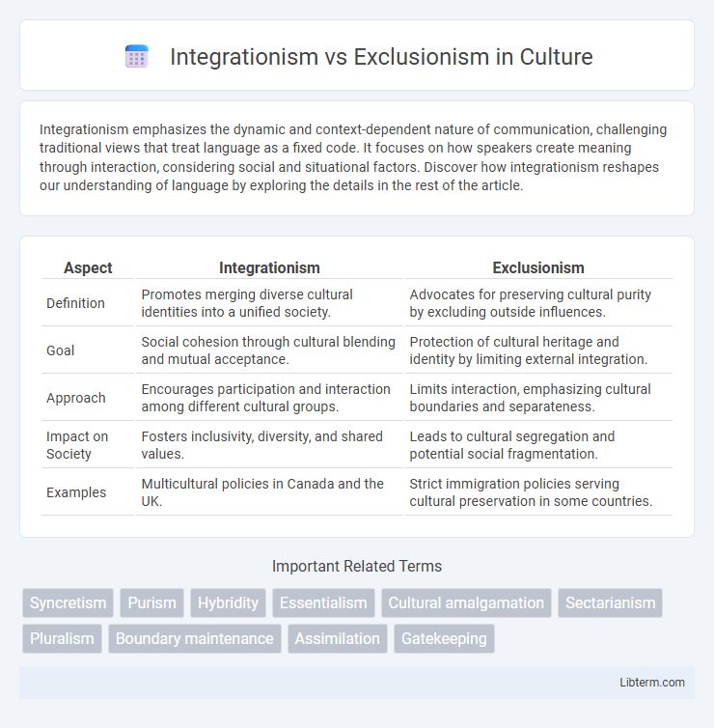Open the Essentialism term tag
The height and width of the screenshot is (728, 714).
tap(323, 602)
